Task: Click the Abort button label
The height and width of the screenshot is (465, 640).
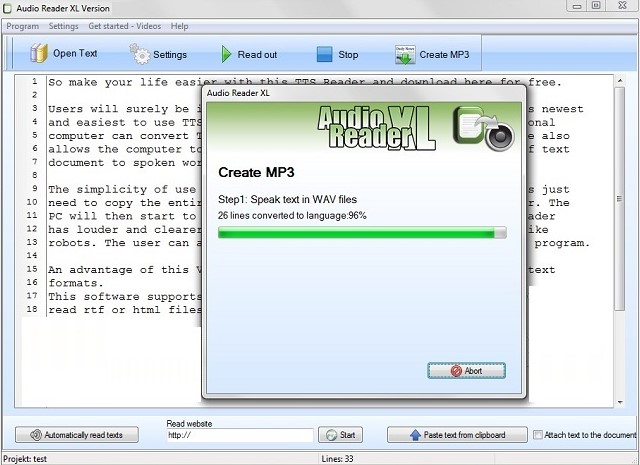Action: click(473, 371)
